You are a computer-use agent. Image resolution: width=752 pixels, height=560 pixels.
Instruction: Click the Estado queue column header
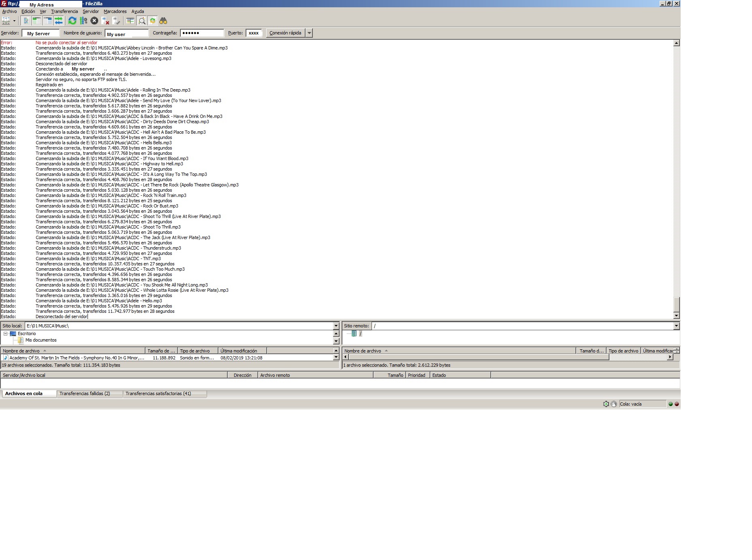point(460,375)
